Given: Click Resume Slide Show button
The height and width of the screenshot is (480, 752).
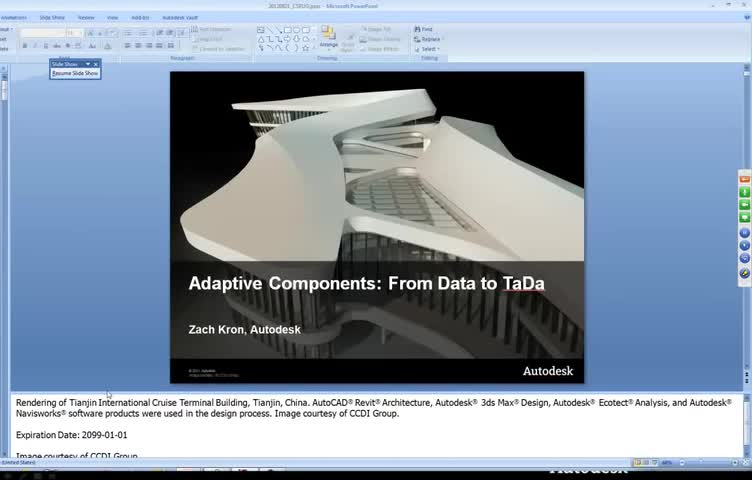Looking at the screenshot, I should coord(75,73).
